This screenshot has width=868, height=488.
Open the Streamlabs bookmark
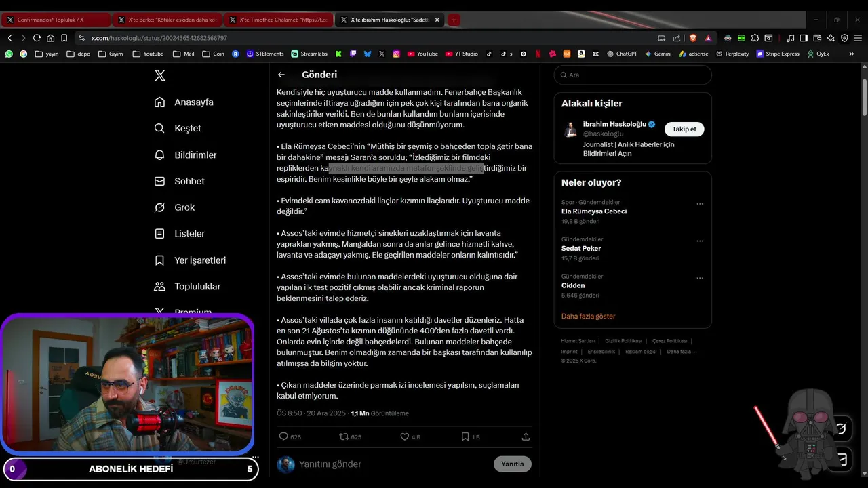(x=309, y=54)
